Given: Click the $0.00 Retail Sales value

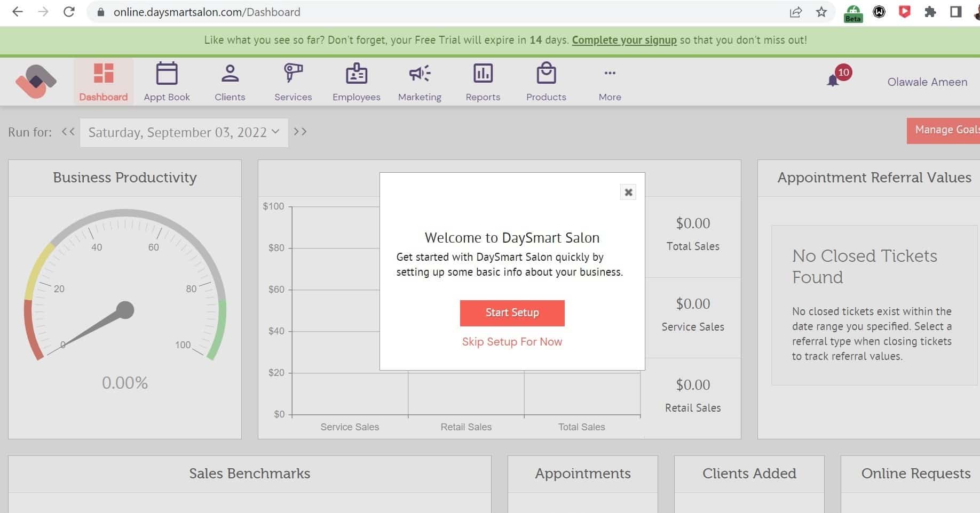Looking at the screenshot, I should 693,385.
